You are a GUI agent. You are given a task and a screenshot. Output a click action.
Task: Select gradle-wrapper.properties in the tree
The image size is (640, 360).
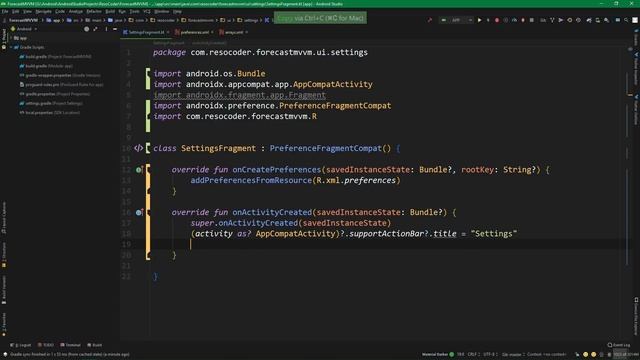pos(60,76)
